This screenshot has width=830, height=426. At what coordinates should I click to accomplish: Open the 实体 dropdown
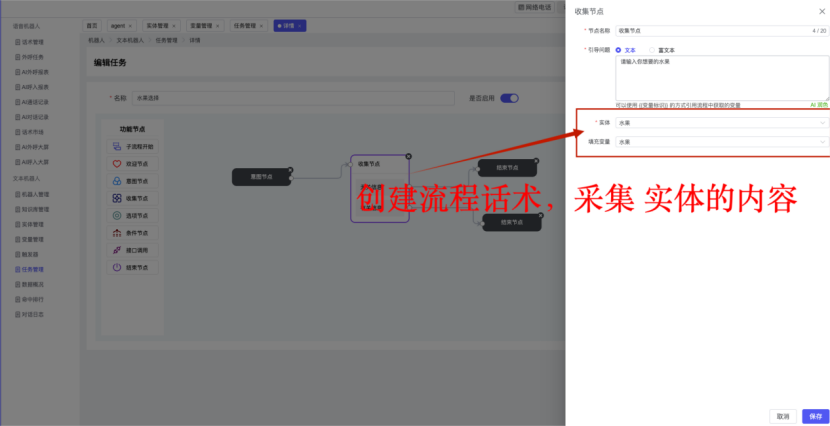721,122
